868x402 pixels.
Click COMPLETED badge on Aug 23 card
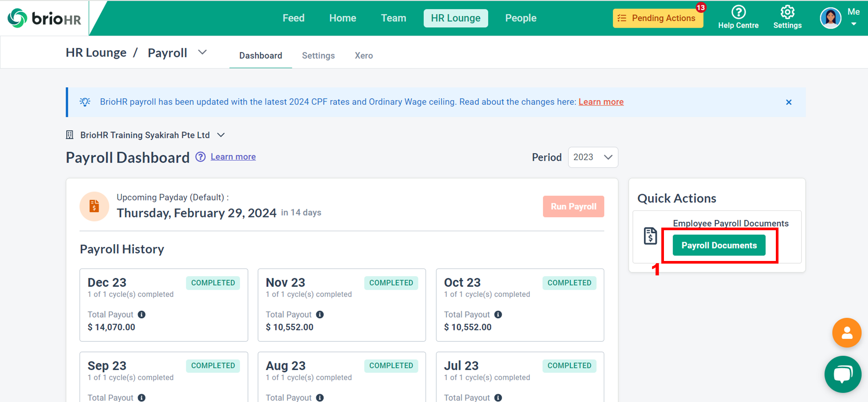pyautogui.click(x=391, y=366)
